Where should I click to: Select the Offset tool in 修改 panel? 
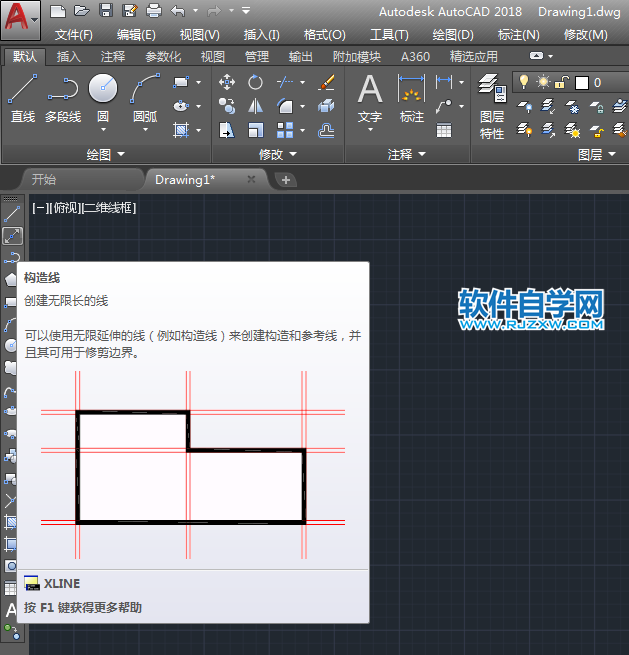point(326,130)
